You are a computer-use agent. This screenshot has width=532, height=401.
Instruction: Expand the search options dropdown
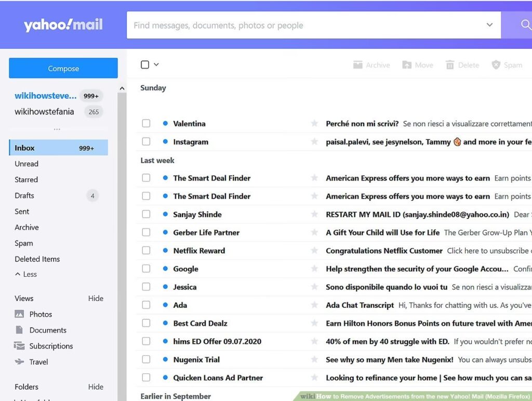point(489,25)
